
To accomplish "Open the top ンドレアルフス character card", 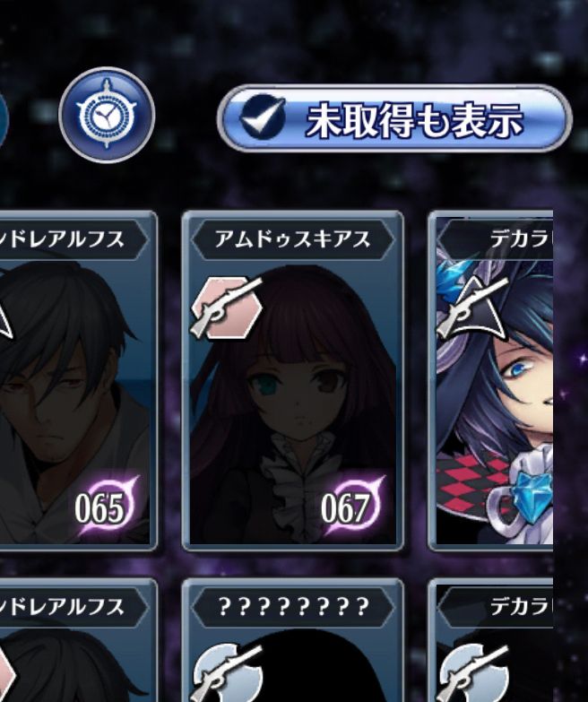I will tap(79, 380).
